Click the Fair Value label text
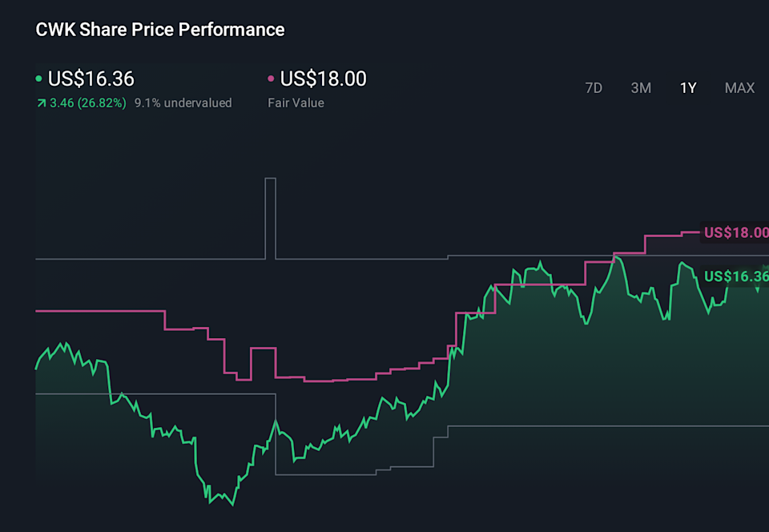Image resolution: width=769 pixels, height=532 pixels. (296, 103)
